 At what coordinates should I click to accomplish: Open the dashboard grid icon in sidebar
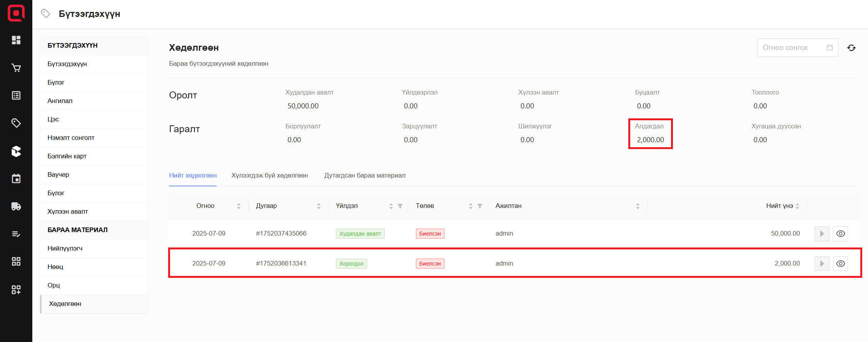pos(16,40)
